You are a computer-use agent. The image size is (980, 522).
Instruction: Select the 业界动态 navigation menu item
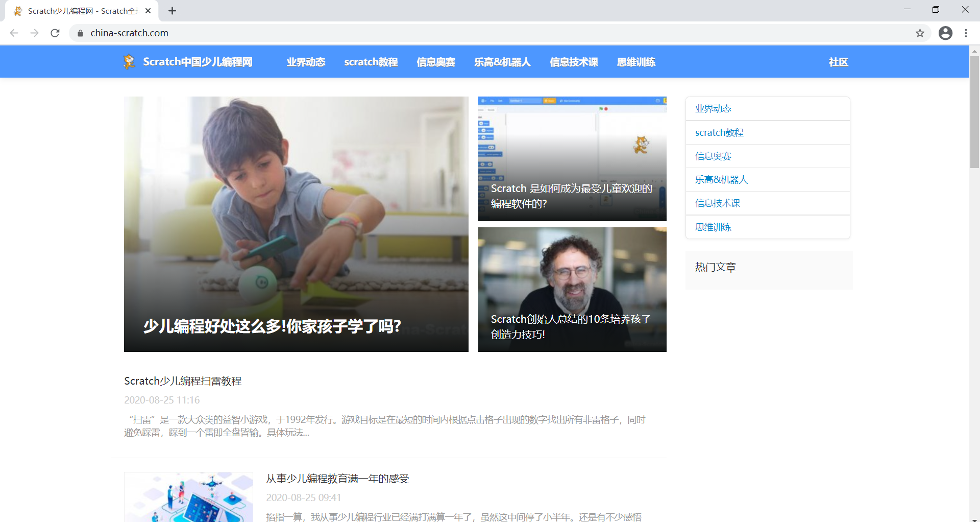[306, 62]
